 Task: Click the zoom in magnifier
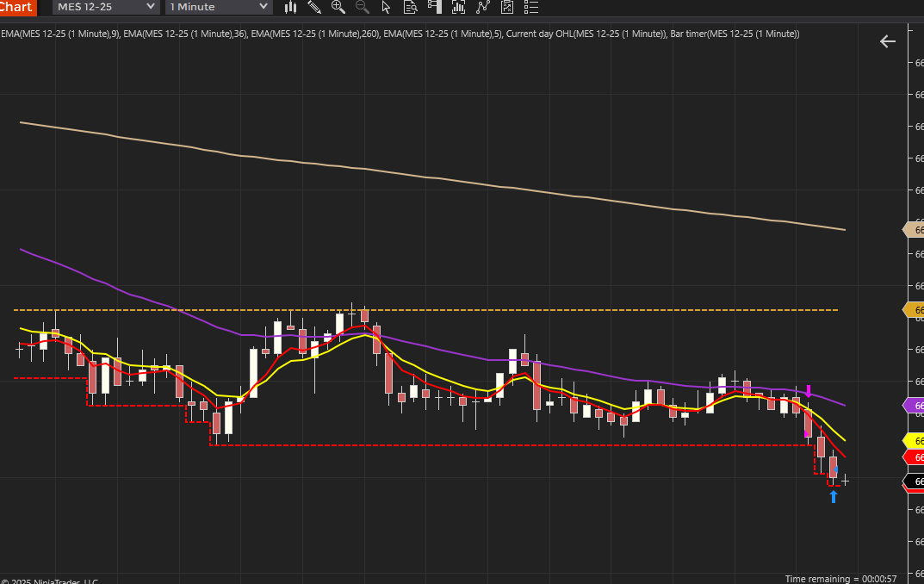pos(338,7)
